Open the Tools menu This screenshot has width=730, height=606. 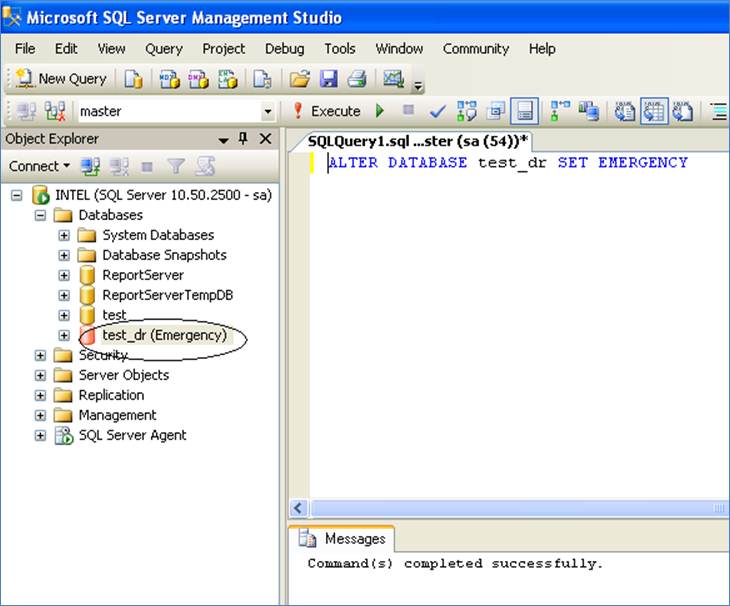coord(340,48)
